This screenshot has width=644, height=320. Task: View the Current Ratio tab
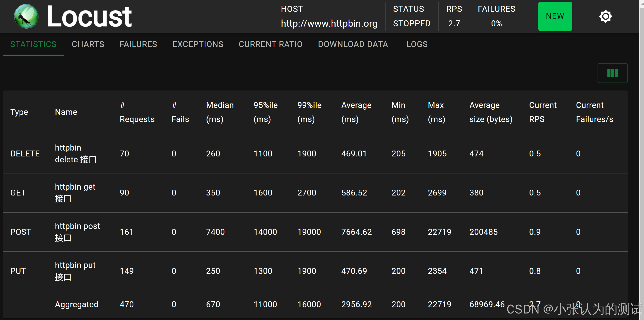tap(270, 44)
